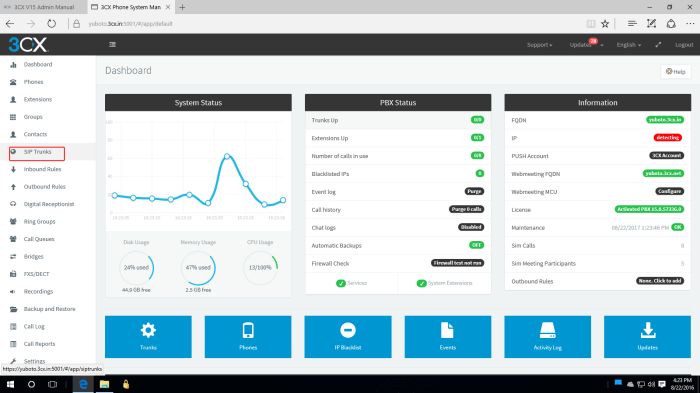Open the Dashboard sidebar icon
The height and width of the screenshot is (393, 700).
[13, 65]
